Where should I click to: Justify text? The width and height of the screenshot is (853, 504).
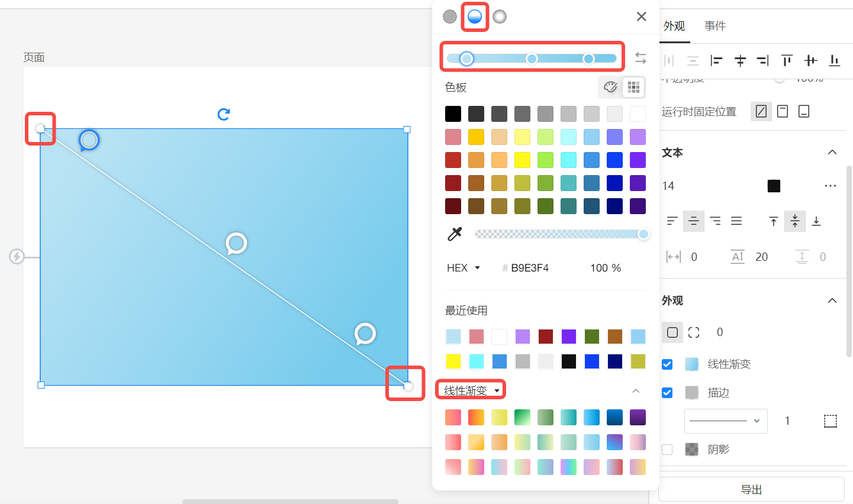point(736,221)
